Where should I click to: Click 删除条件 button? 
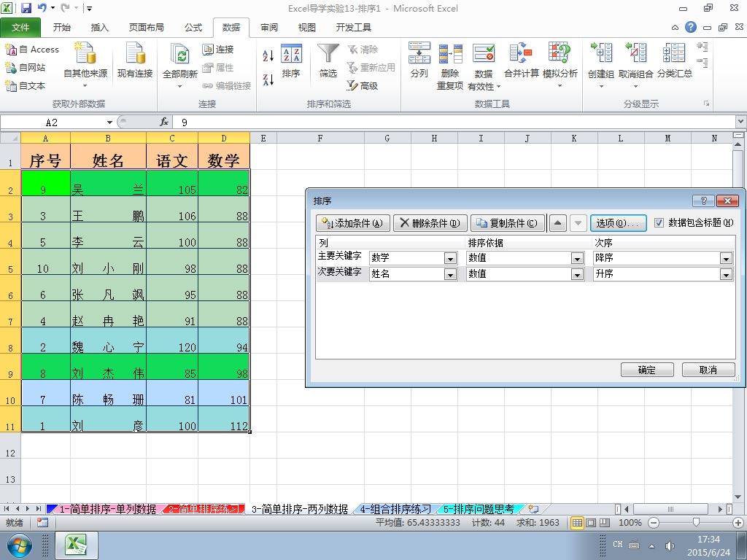coord(430,223)
